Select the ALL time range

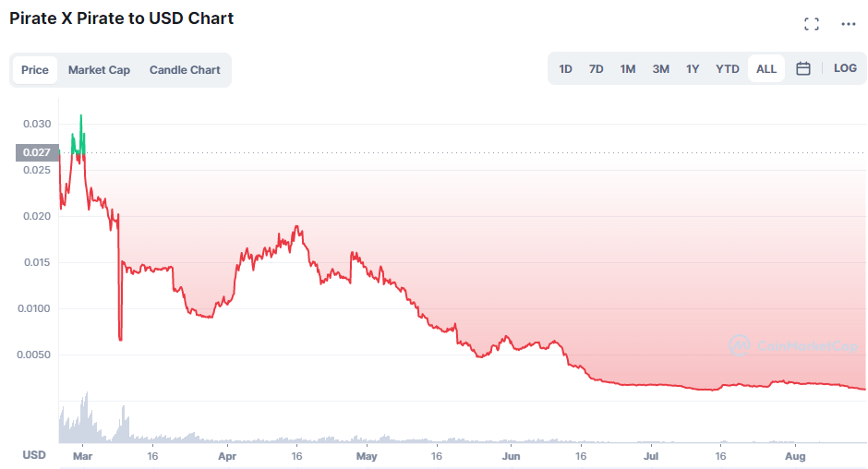pos(766,68)
